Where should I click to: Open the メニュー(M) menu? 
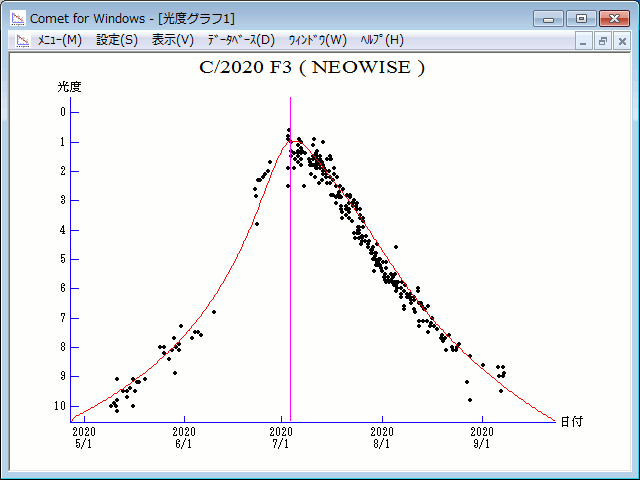60,40
